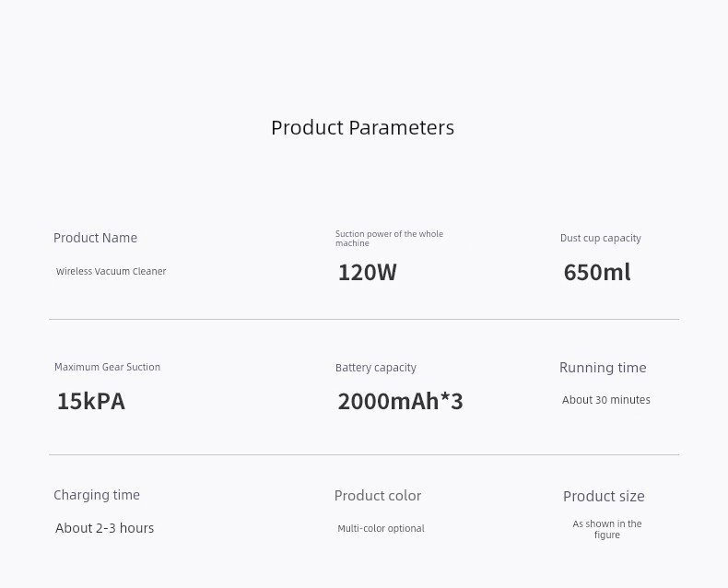Screen dimensions: 728x588
Task: Select the Multi-color optional text
Action: point(381,528)
